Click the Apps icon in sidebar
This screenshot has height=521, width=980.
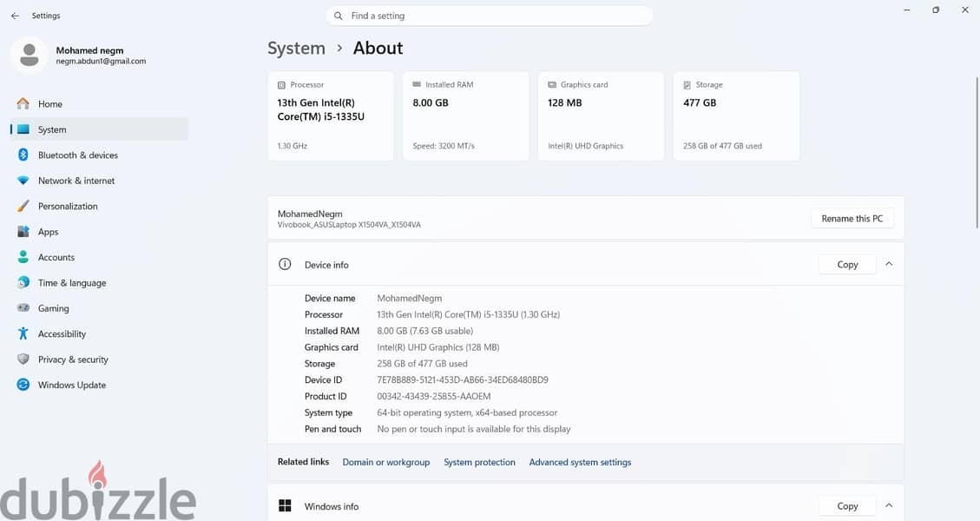(x=23, y=232)
